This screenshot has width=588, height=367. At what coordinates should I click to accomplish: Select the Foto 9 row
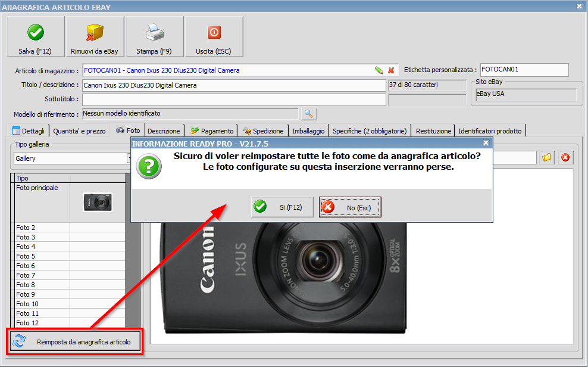(70, 294)
